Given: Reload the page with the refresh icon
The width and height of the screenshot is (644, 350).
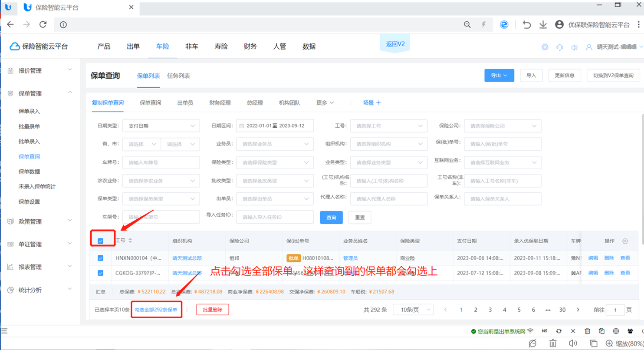Looking at the screenshot, I should pos(43,25).
